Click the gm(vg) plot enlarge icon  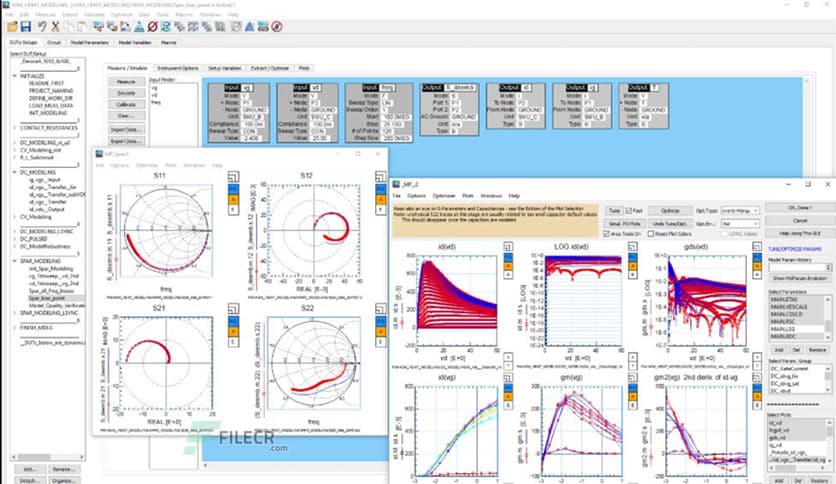pos(632,377)
